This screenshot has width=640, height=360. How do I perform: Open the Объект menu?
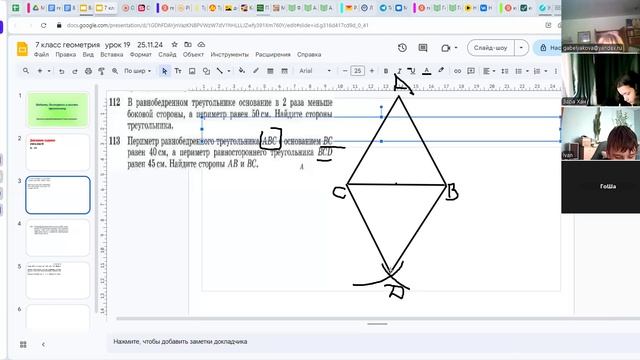[193, 54]
